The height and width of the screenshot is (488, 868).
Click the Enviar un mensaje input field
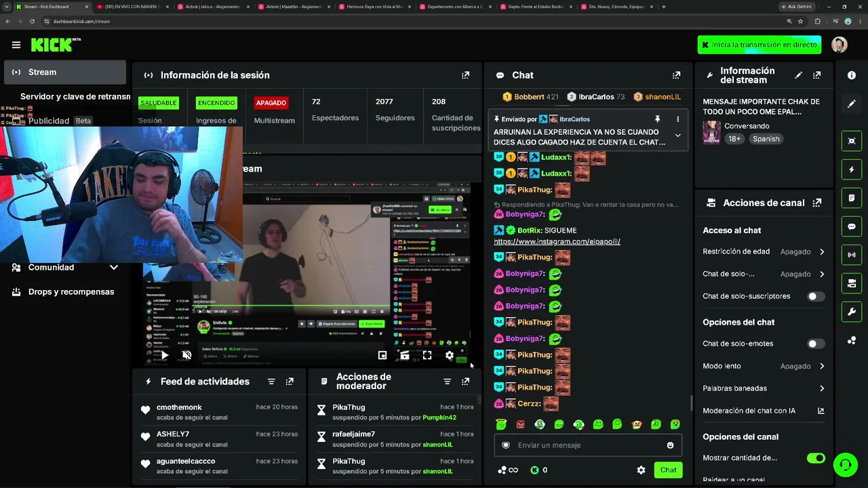[587, 445]
